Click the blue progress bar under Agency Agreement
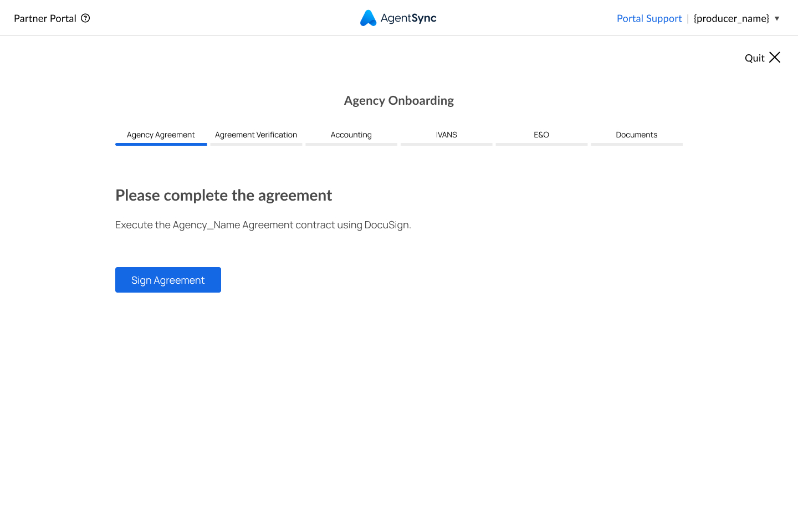This screenshot has height=532, width=798. click(161, 144)
